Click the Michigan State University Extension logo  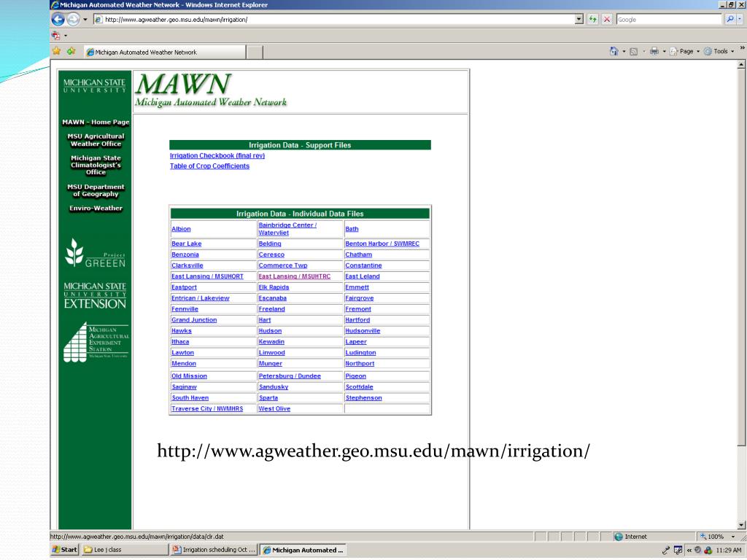(95, 295)
